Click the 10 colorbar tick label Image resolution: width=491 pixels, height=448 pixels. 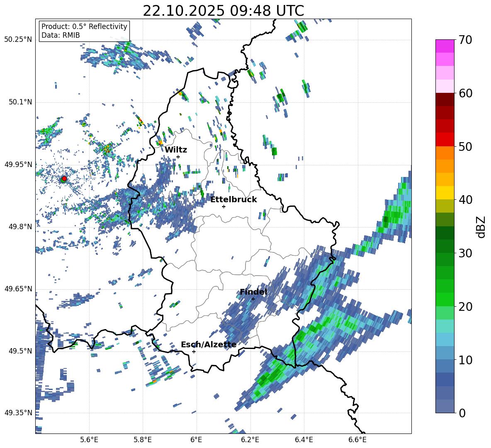pyautogui.click(x=465, y=360)
